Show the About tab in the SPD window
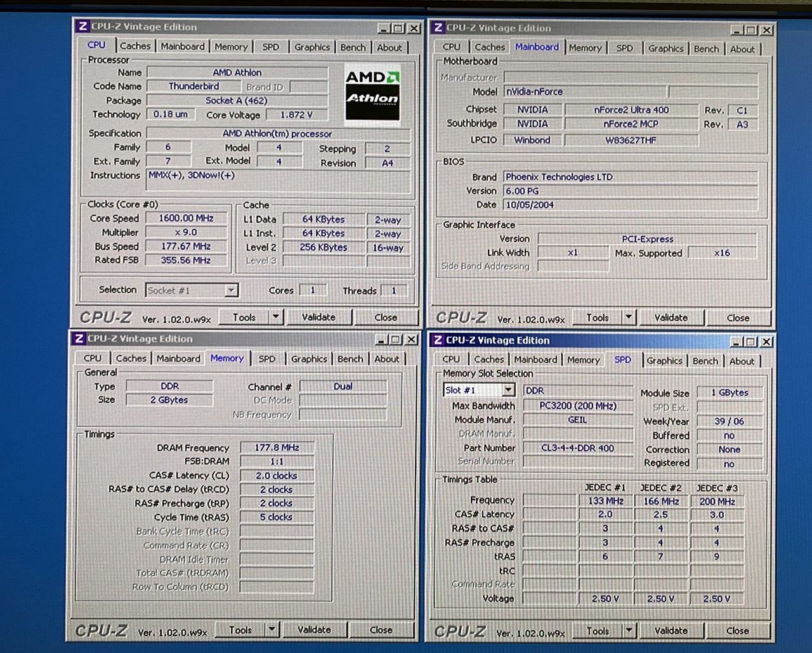Image resolution: width=812 pixels, height=653 pixels. [742, 361]
